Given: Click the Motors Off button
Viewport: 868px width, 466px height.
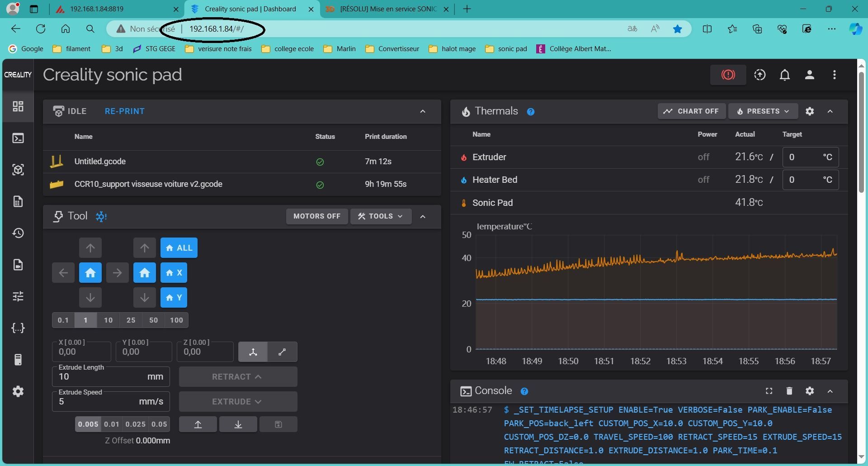Looking at the screenshot, I should 316,216.
